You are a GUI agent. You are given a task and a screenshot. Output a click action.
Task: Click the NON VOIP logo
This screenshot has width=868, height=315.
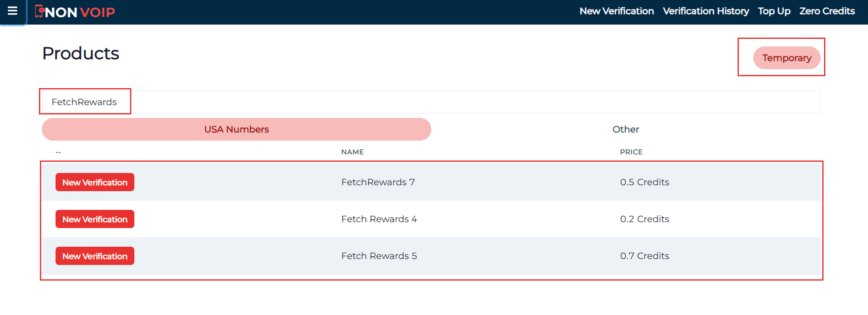[x=75, y=12]
